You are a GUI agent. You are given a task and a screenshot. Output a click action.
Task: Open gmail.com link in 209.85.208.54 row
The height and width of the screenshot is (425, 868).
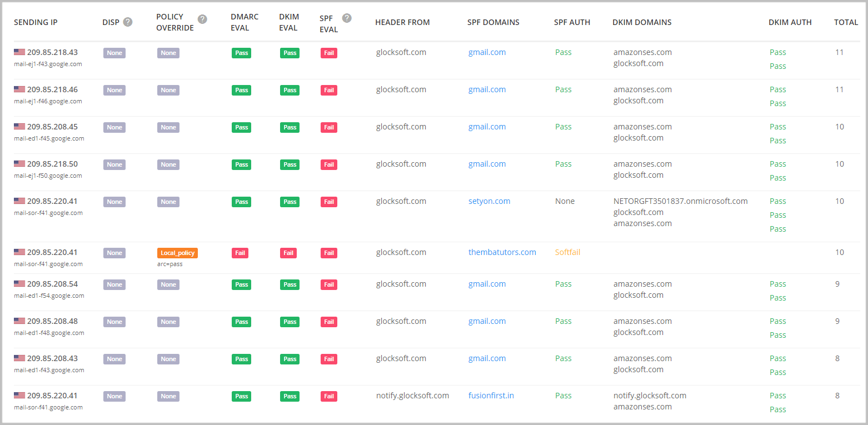[x=487, y=284]
